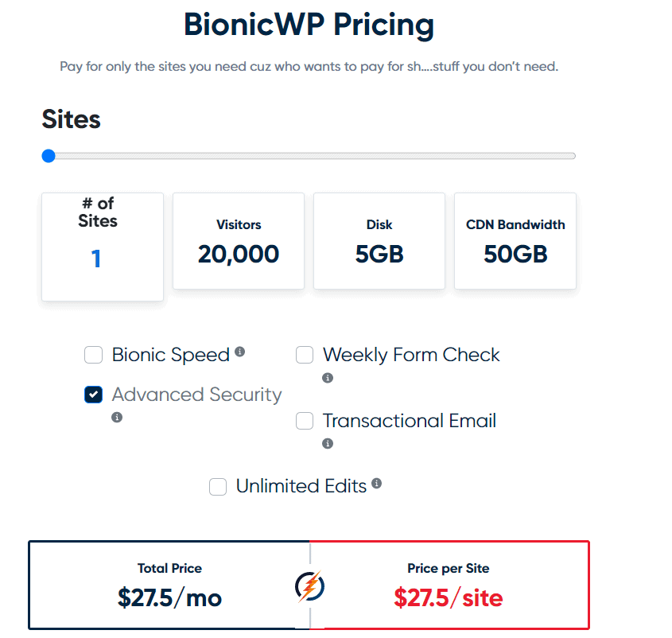672x638 pixels.
Task: Click the Visitors 20,000 card
Action: point(239,241)
